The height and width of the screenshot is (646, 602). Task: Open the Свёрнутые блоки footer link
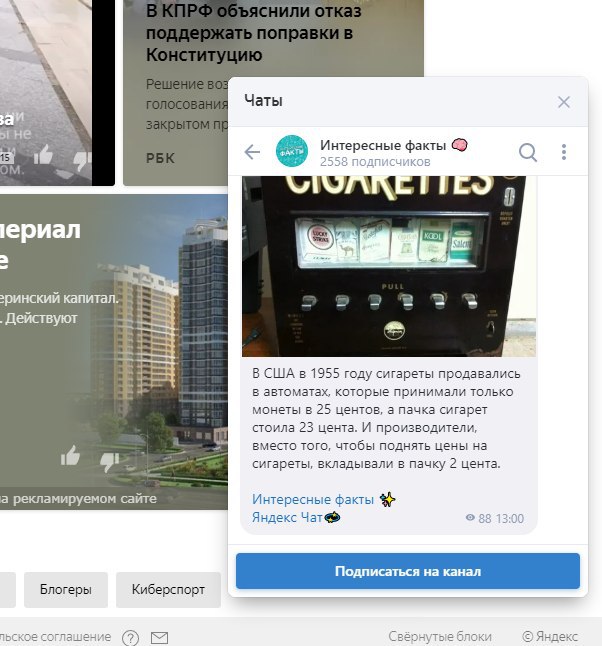pos(440,637)
